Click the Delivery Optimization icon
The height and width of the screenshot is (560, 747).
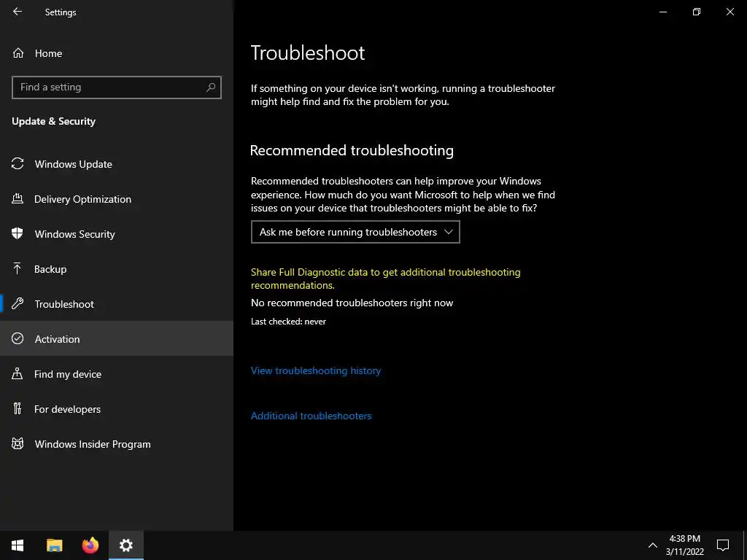18,199
